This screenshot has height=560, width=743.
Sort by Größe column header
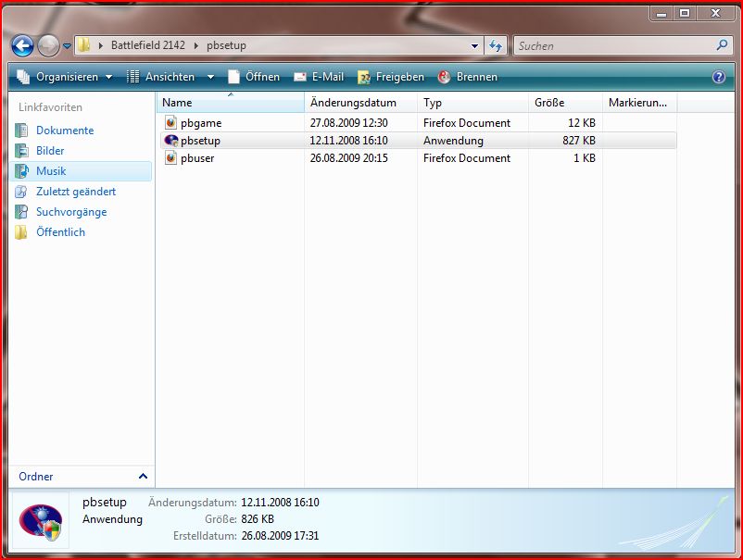pyautogui.click(x=565, y=102)
